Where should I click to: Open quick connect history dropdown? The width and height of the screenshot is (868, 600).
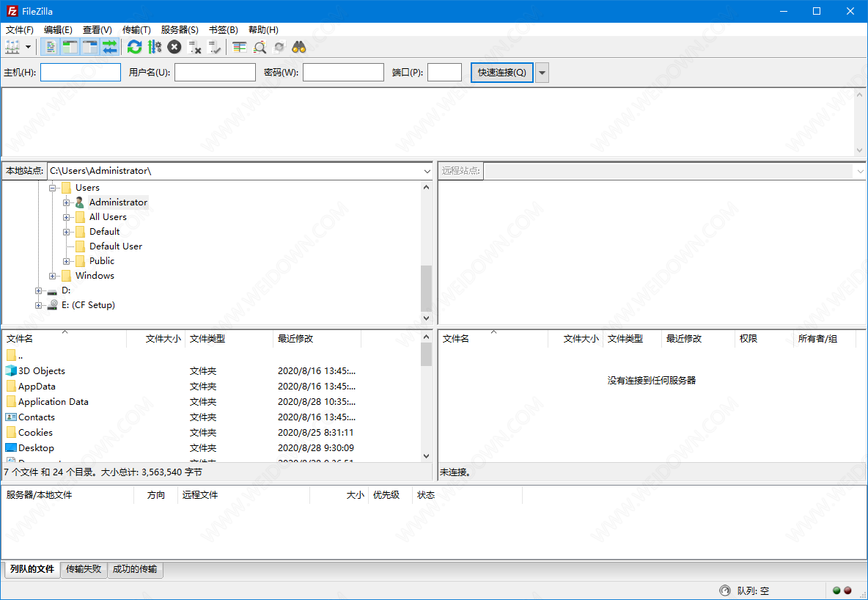click(542, 73)
